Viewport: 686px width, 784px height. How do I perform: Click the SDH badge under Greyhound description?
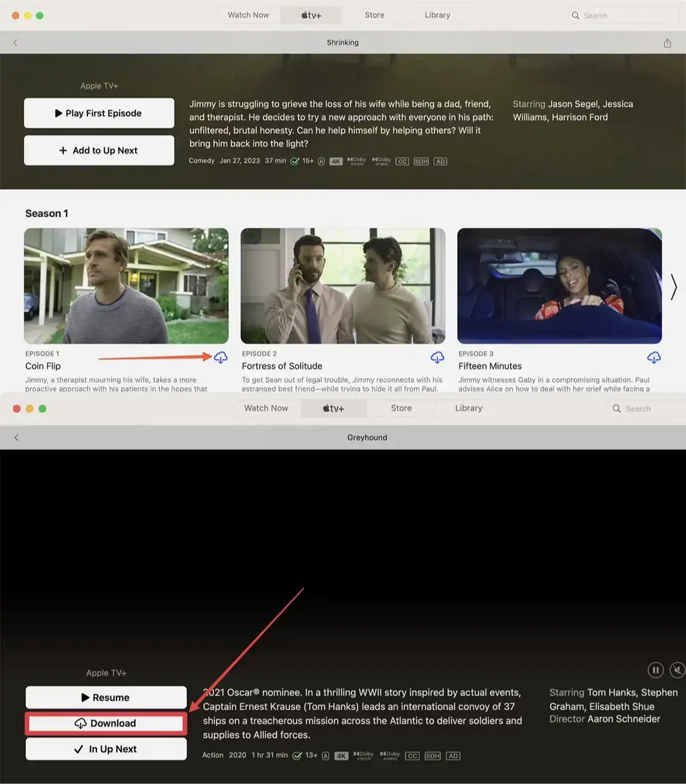[x=433, y=756]
